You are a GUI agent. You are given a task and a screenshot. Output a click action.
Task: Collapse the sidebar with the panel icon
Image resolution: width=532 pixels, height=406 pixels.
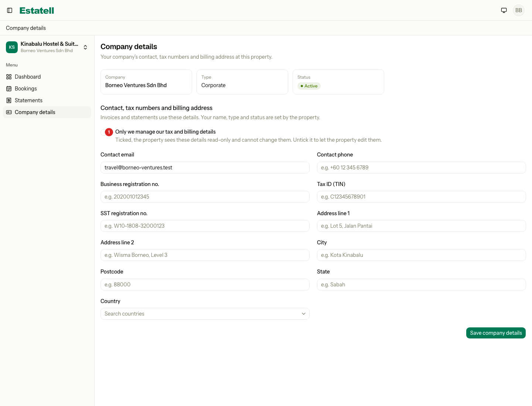click(10, 10)
